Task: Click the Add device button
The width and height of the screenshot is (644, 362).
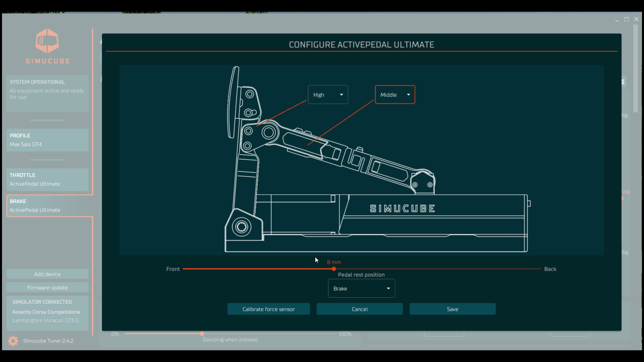Action: coord(47,274)
